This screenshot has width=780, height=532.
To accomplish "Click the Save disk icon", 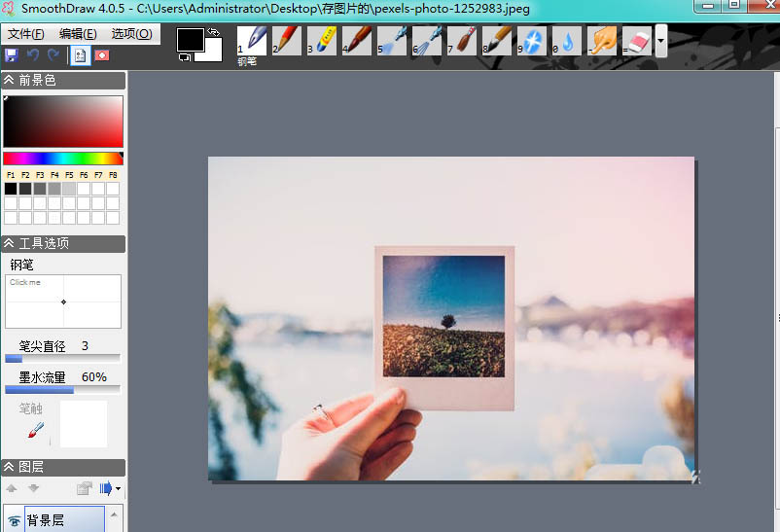I will point(12,54).
